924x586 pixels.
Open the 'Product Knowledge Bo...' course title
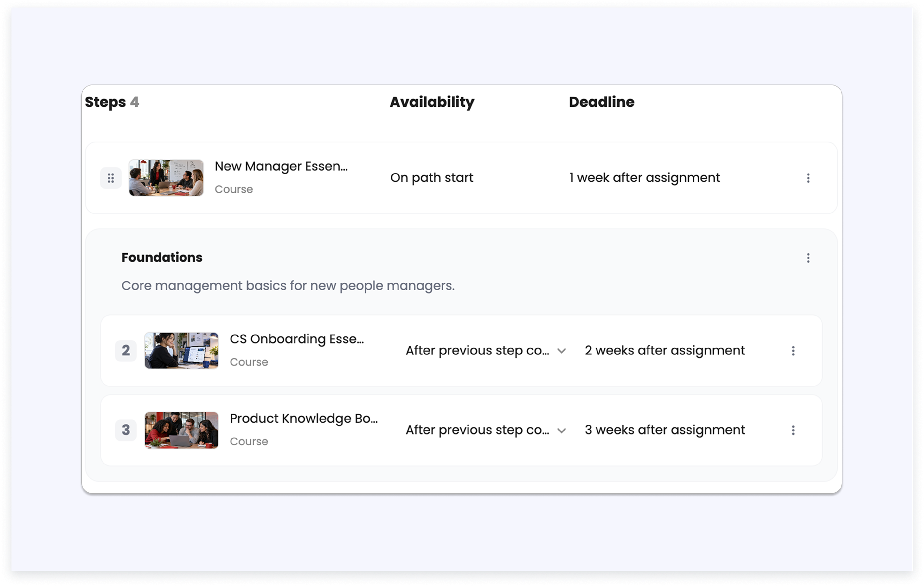(303, 419)
